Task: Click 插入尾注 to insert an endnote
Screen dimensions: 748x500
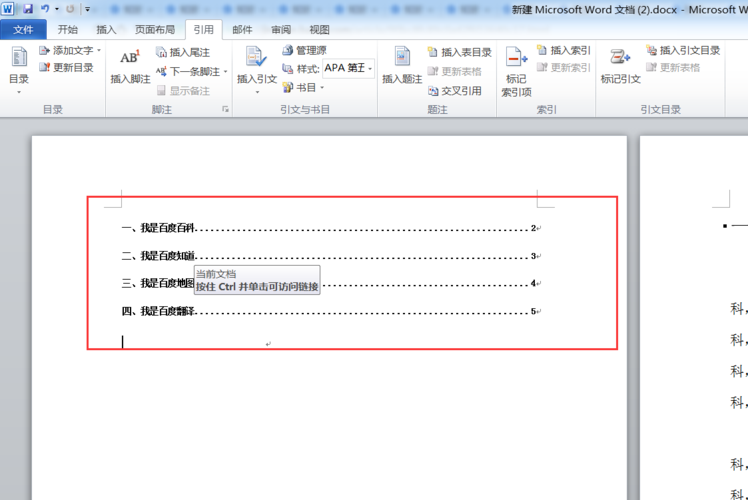Action: 183,52
